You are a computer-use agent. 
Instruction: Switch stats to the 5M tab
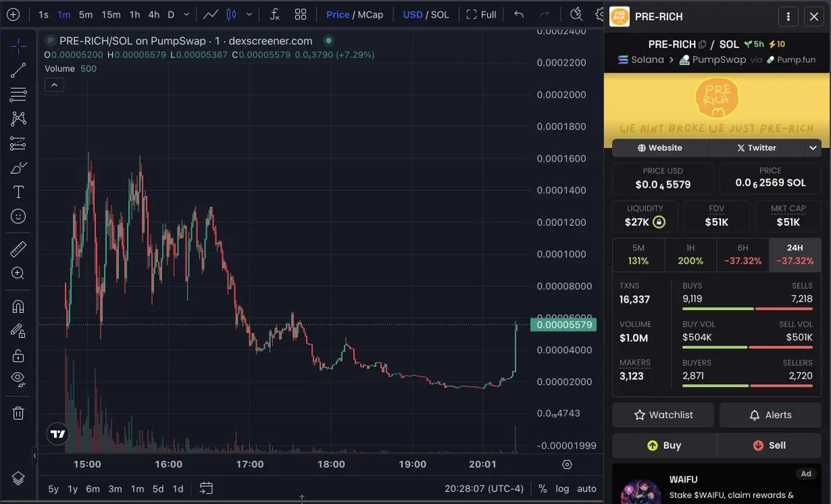pyautogui.click(x=638, y=254)
